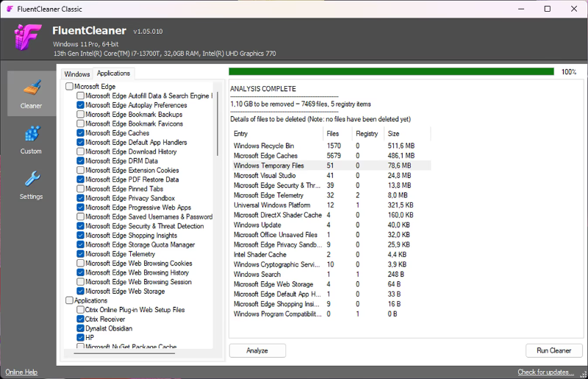Check Microsoft Edge Web Browsing Cookies

coord(80,263)
